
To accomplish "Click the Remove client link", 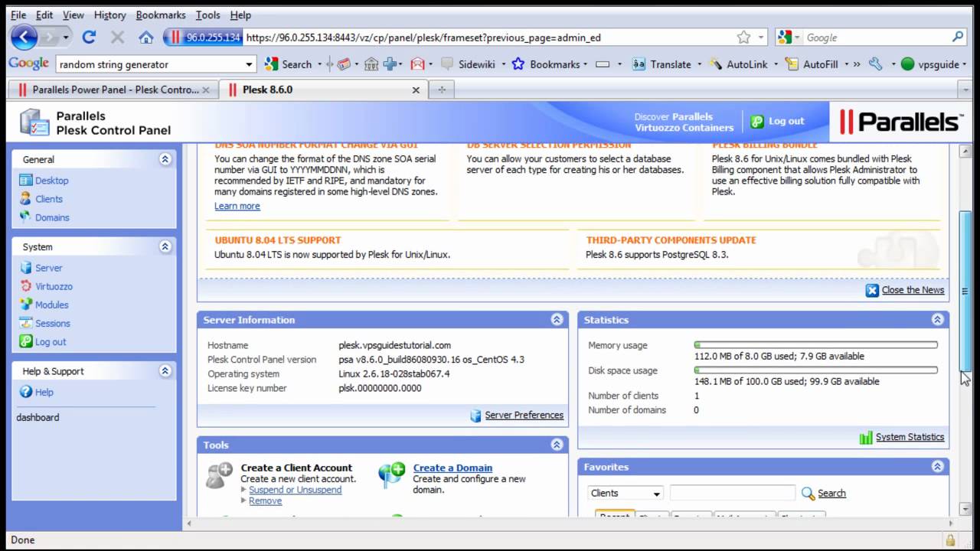I will click(x=265, y=500).
